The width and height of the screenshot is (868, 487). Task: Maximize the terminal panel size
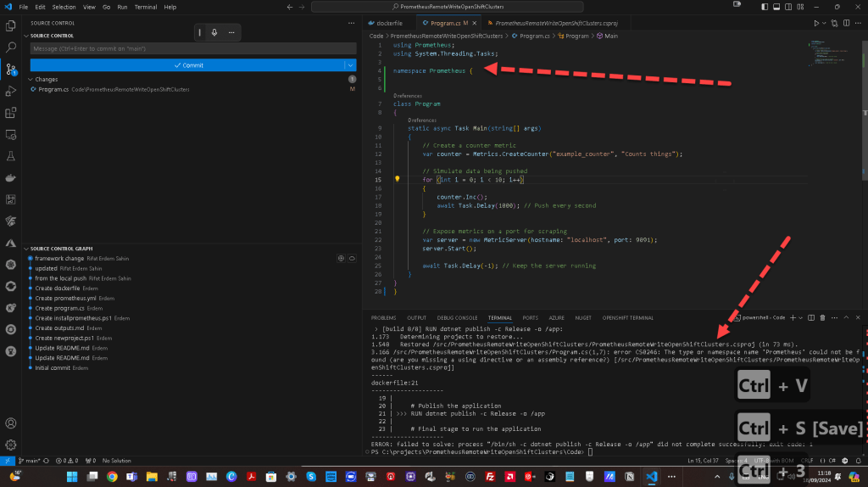846,318
